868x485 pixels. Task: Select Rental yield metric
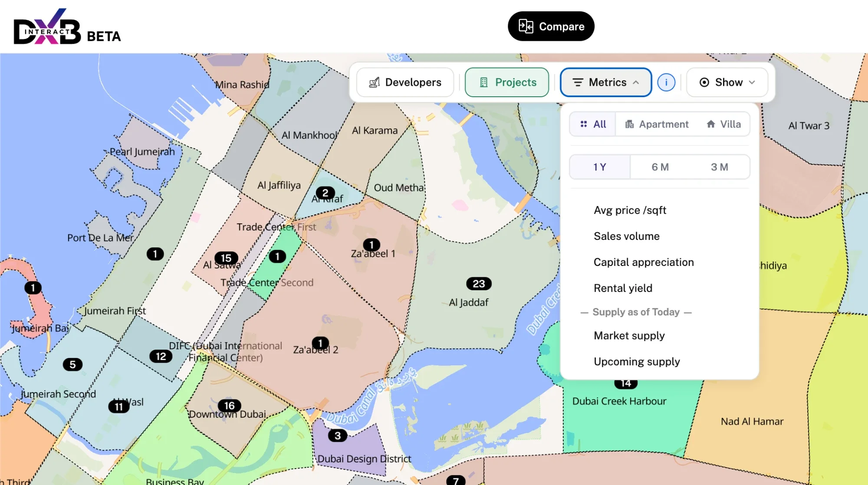point(623,288)
